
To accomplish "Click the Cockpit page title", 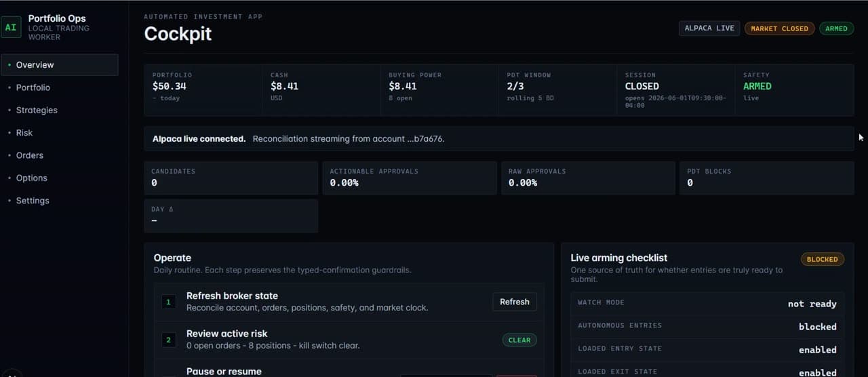I will [x=178, y=34].
